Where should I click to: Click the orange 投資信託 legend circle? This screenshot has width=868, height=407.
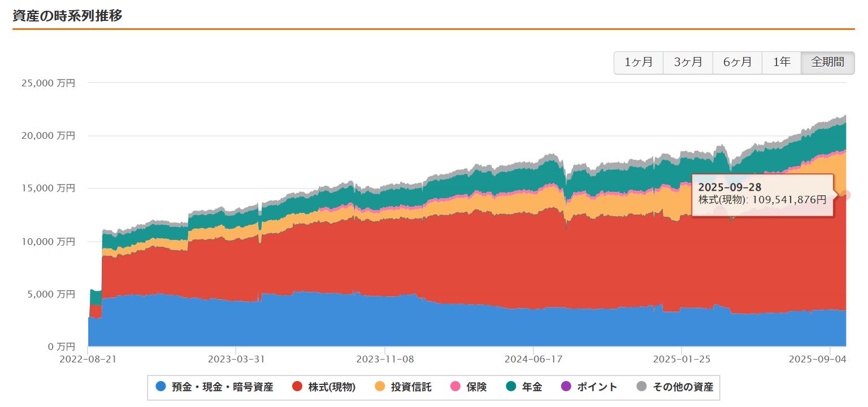click(x=380, y=387)
